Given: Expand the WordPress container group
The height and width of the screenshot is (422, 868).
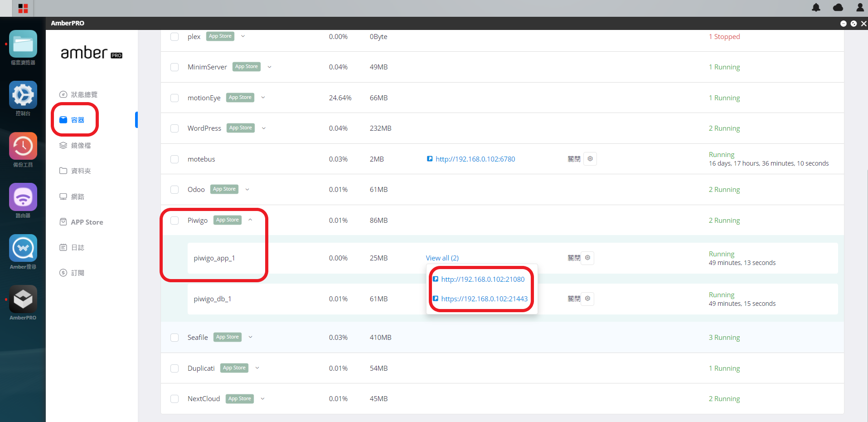Looking at the screenshot, I should pyautogui.click(x=263, y=128).
